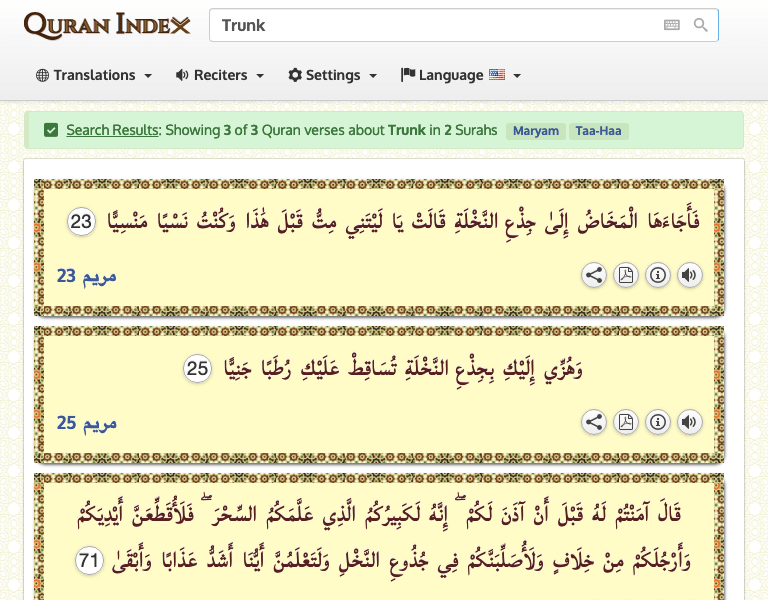The height and width of the screenshot is (600, 768).
Task: Filter results by Taa-Haa surah tag
Action: 598,131
